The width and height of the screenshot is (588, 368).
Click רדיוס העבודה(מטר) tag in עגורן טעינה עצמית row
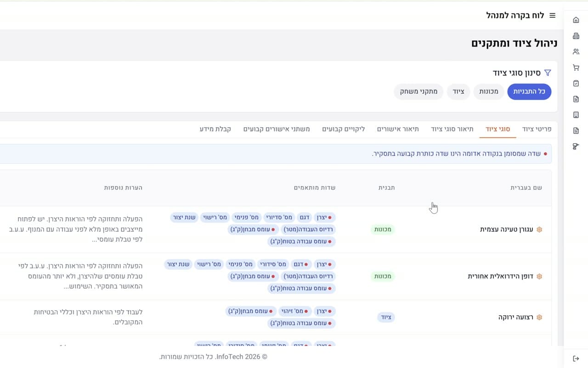308,229
